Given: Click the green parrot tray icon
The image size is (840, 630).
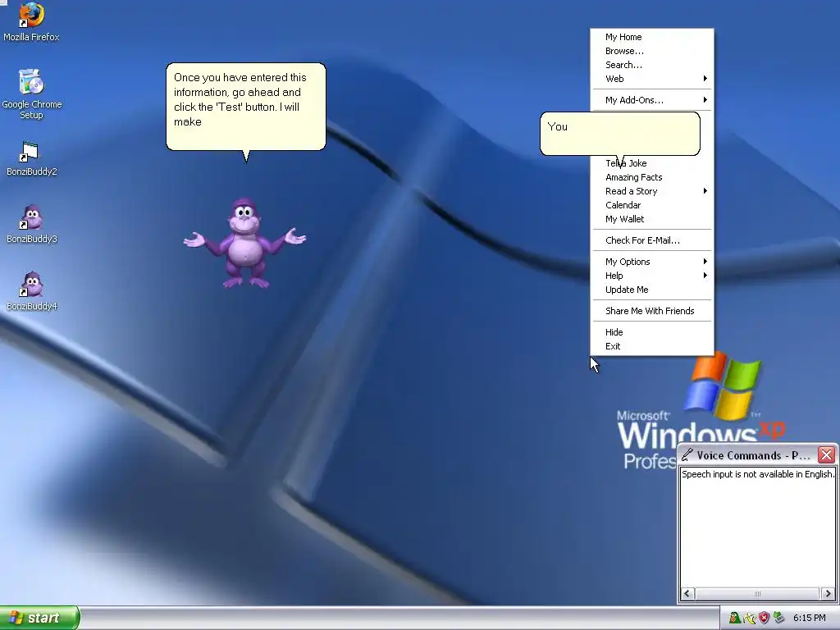Looking at the screenshot, I should click(x=734, y=618).
